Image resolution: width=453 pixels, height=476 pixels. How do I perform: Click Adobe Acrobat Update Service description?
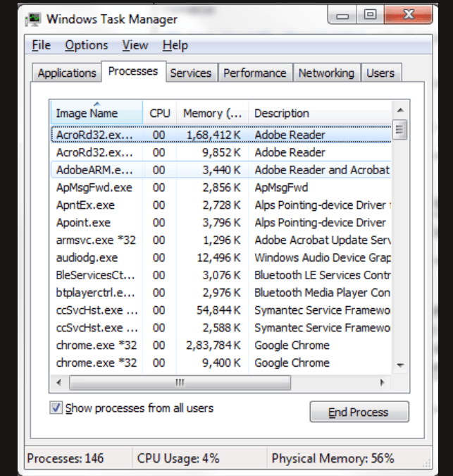pyautogui.click(x=323, y=240)
